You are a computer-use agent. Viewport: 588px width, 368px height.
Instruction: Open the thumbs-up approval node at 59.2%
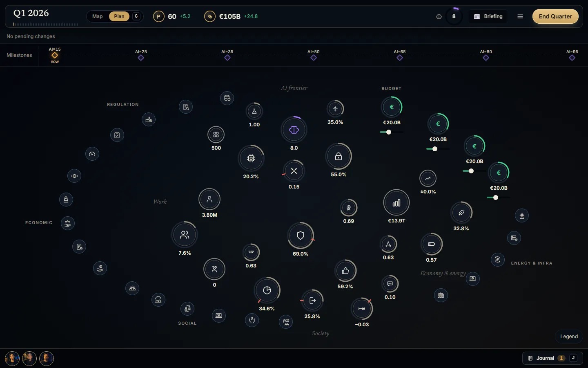pos(345,270)
